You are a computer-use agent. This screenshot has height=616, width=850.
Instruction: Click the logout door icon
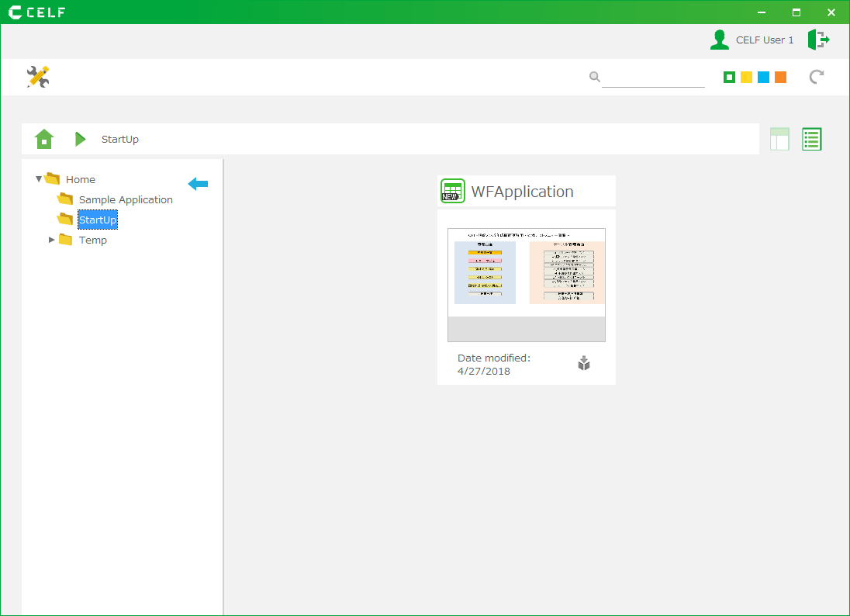[818, 40]
